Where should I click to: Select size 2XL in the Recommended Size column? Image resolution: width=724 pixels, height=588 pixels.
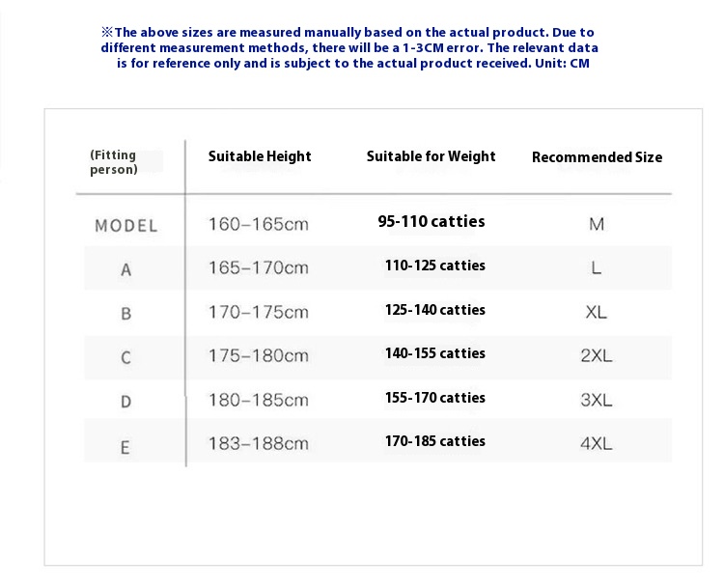coord(597,356)
